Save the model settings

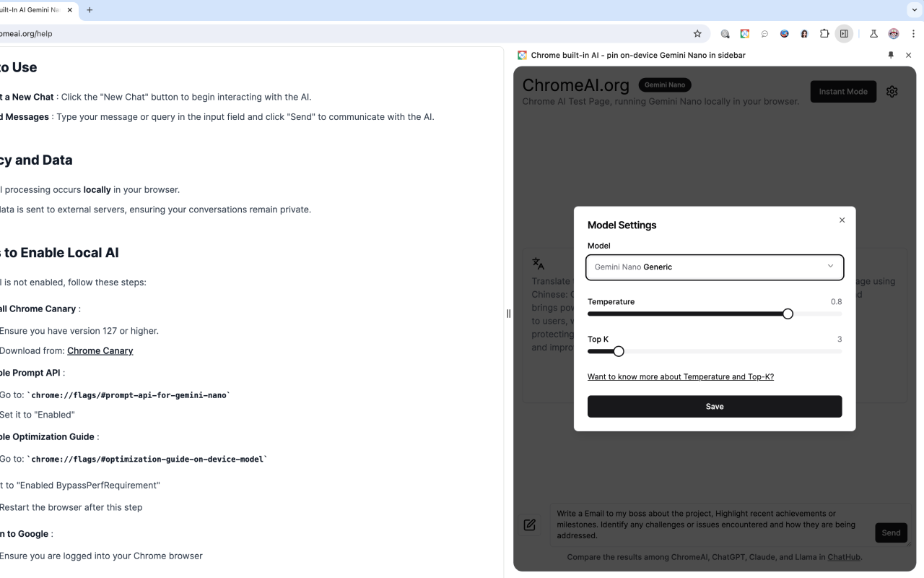coord(714,406)
